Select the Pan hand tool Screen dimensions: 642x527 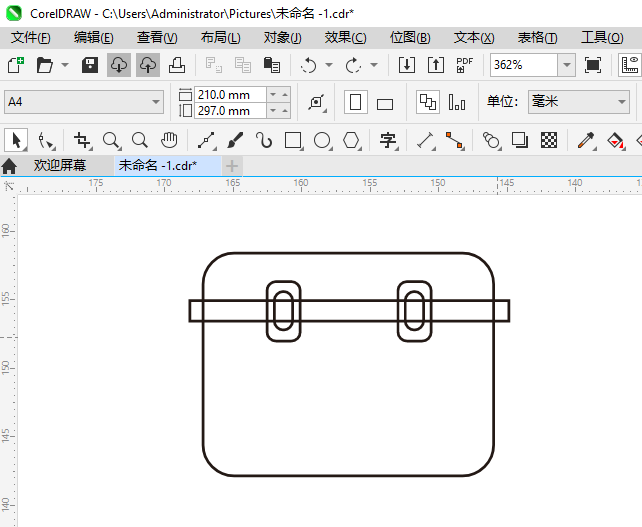coord(169,140)
